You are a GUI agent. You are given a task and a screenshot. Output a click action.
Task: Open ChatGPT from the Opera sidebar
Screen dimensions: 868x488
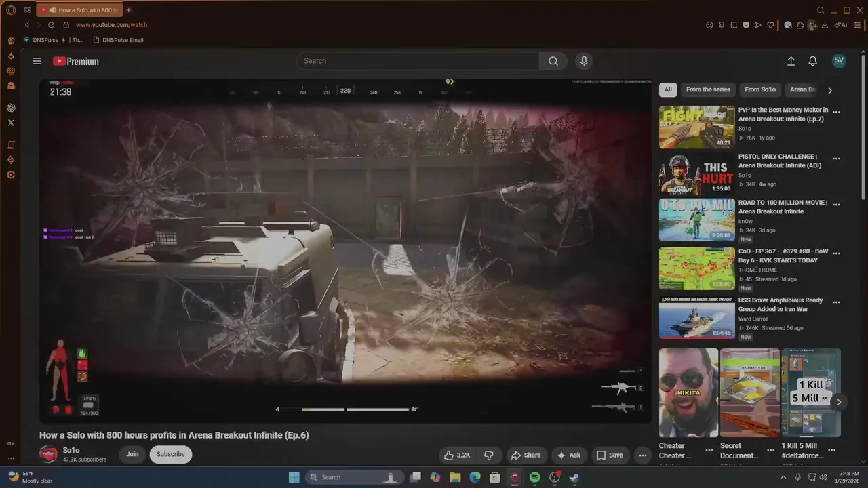tap(11, 108)
